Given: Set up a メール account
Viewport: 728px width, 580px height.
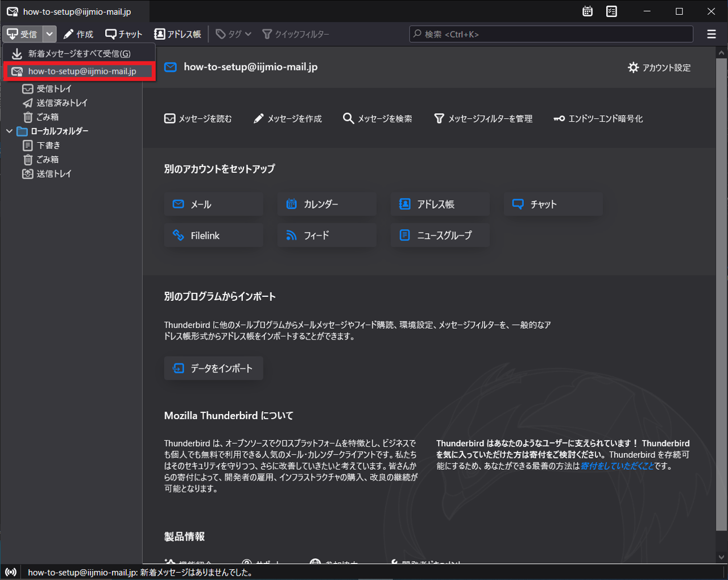Looking at the screenshot, I should (214, 204).
